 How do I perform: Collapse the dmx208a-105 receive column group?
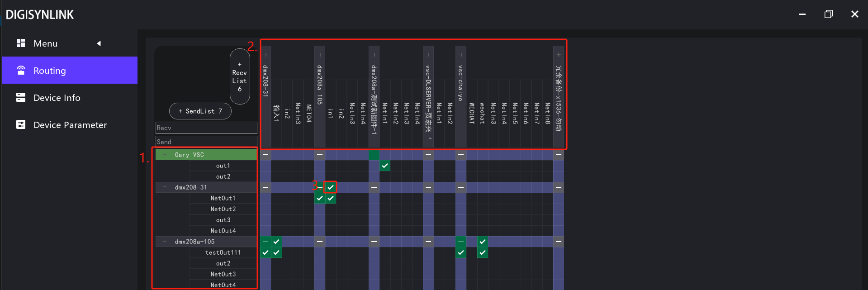click(x=320, y=55)
